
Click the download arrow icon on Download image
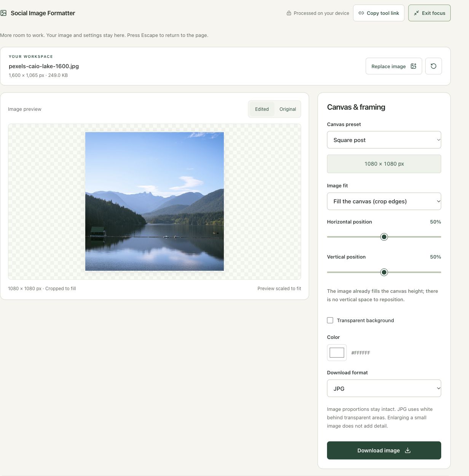tap(408, 450)
